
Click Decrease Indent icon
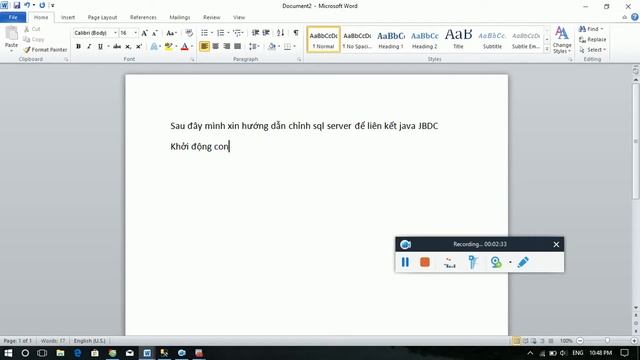[256, 33]
